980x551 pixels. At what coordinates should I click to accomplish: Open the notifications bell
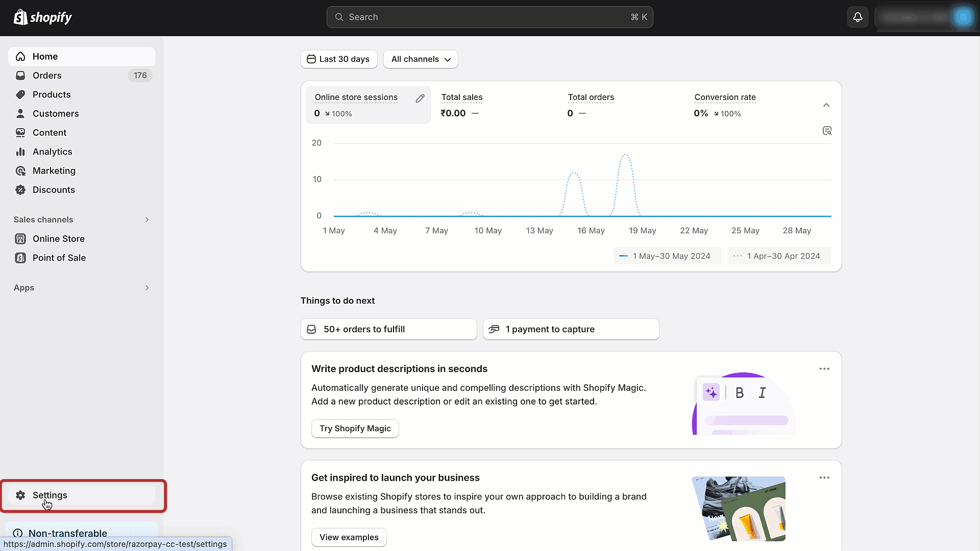click(857, 17)
